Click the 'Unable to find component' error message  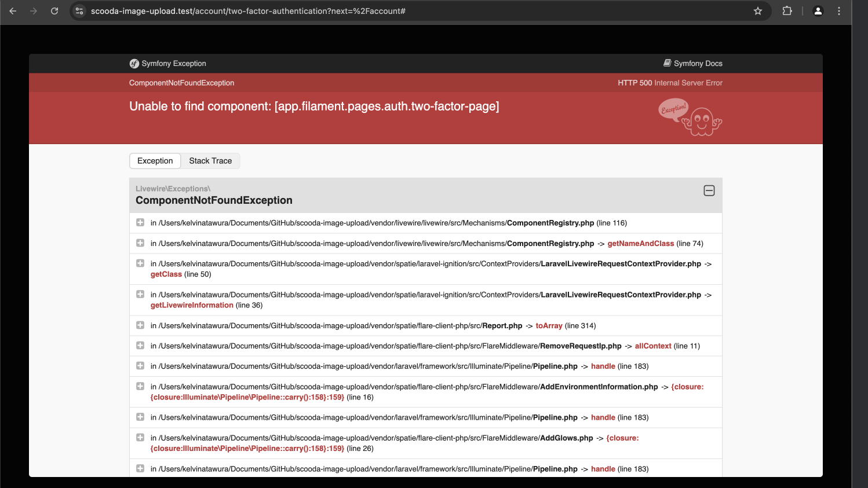[314, 107]
